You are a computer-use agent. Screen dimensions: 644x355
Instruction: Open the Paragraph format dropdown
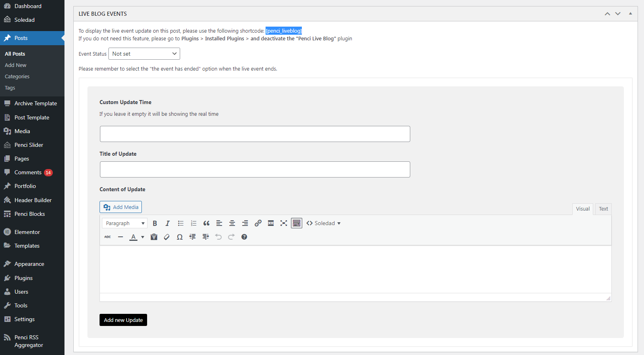point(125,223)
